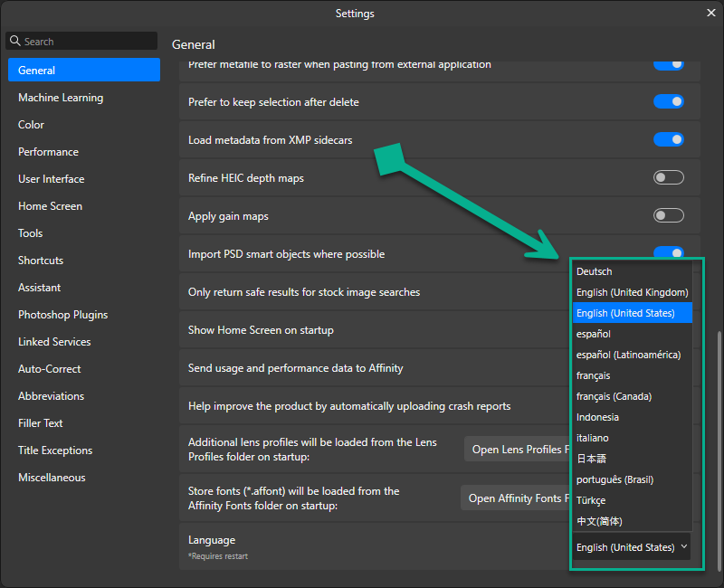Close the Settings dialog
The image size is (724, 588).
pyautogui.click(x=711, y=13)
